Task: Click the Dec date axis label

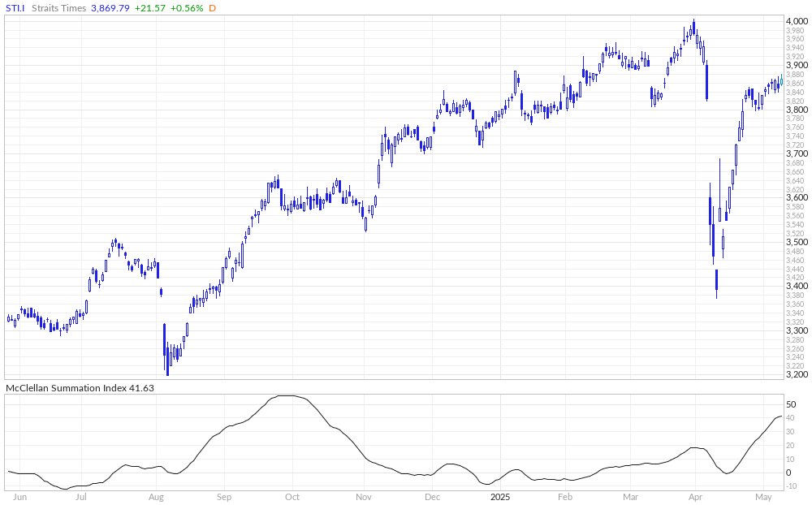Action: pyautogui.click(x=433, y=497)
